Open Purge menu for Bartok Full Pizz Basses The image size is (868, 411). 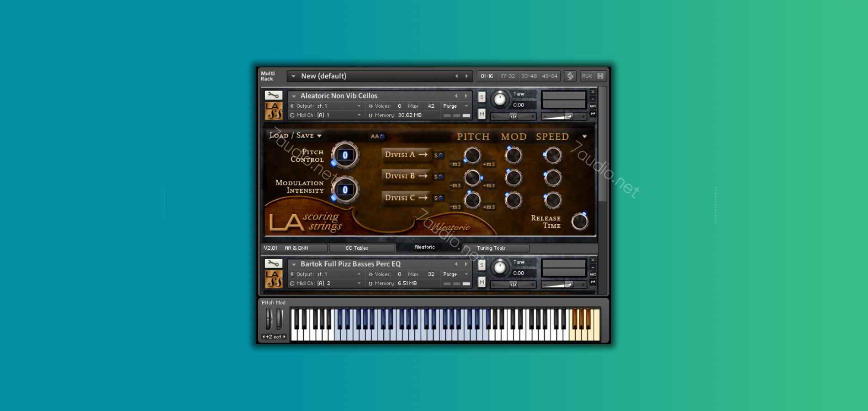coord(455,274)
